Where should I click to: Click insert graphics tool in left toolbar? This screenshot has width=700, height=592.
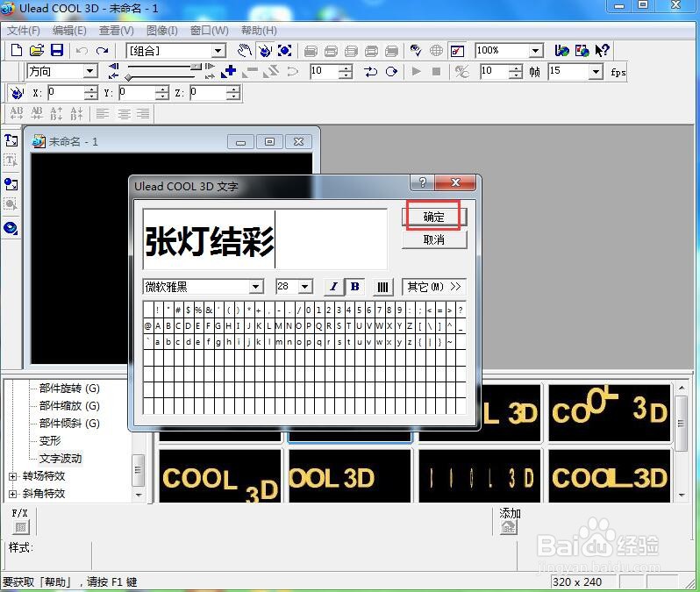coord(11,184)
